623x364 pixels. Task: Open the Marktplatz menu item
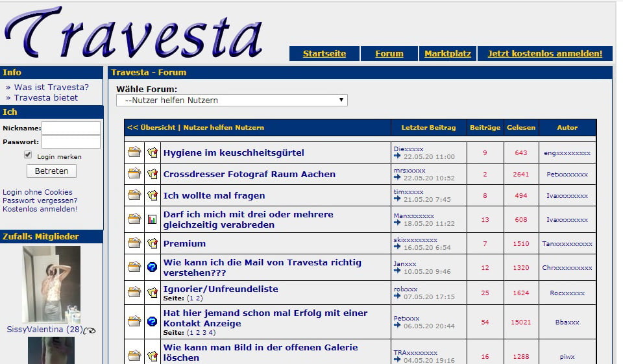tap(448, 54)
